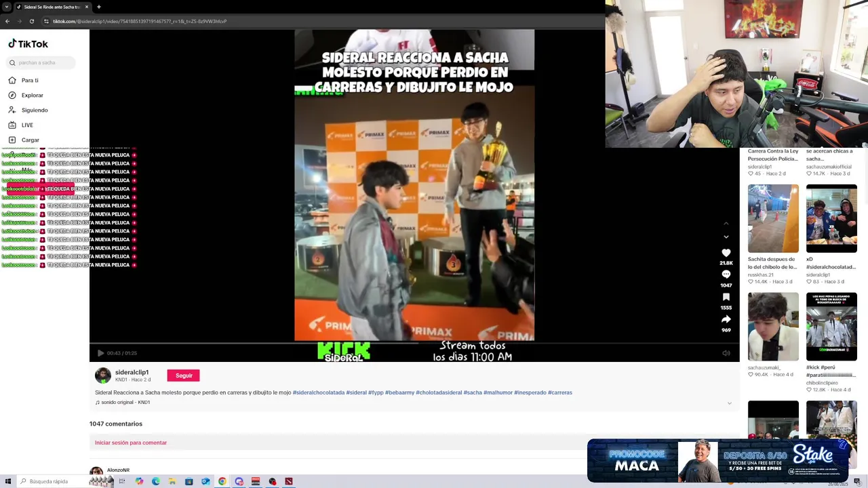Open the sideralclip1 username link
The image size is (868, 488).
point(132,372)
